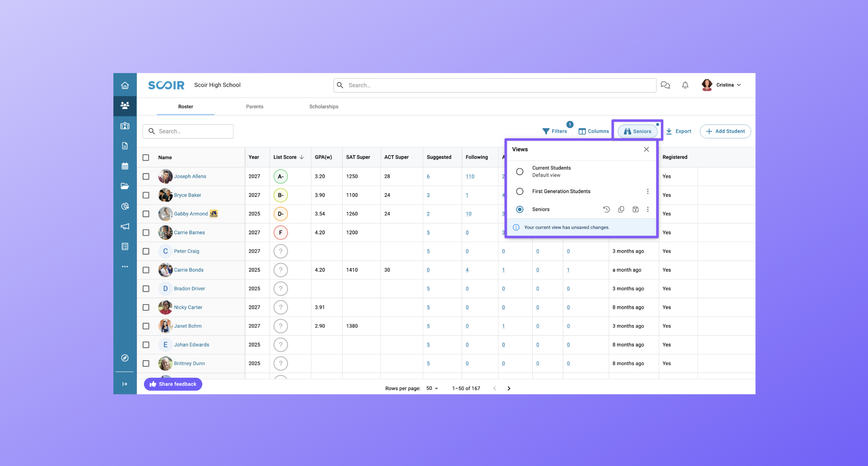Click the notifications bell icon

coord(684,85)
